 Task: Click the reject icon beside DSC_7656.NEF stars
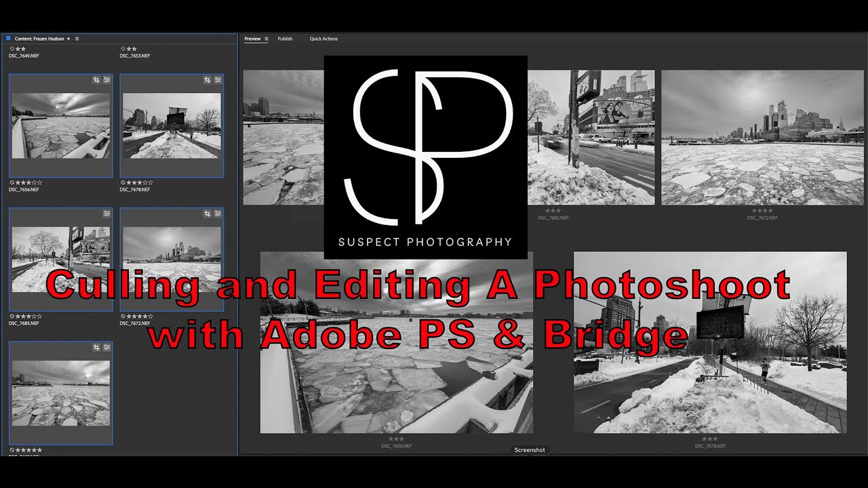(x=11, y=182)
